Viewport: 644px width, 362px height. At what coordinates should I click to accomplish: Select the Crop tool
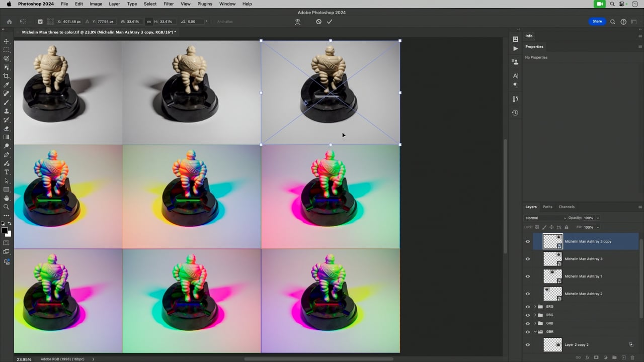(x=7, y=76)
